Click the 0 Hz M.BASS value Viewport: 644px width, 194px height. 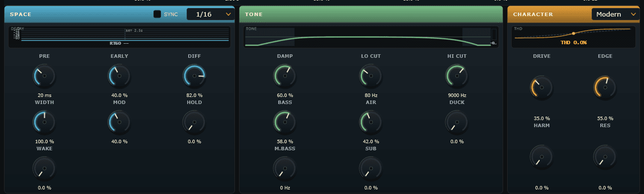click(x=285, y=187)
